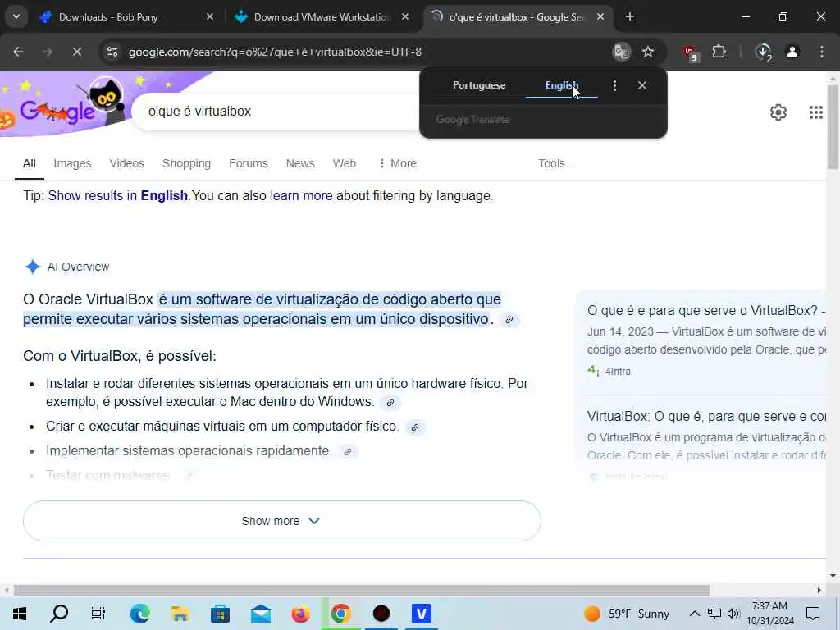The width and height of the screenshot is (840, 630).
Task: Open the Chrome profile icon
Action: (792, 52)
